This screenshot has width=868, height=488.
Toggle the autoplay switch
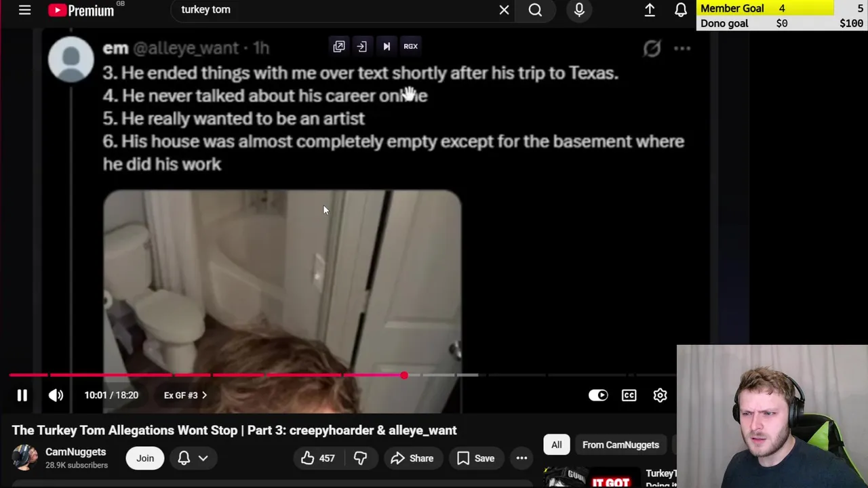[598, 395]
